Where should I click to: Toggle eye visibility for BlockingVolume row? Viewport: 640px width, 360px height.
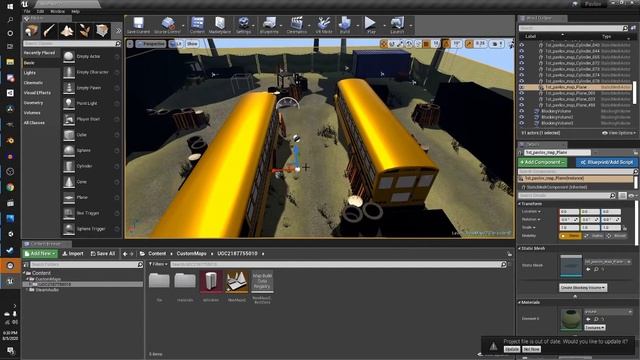[522, 111]
